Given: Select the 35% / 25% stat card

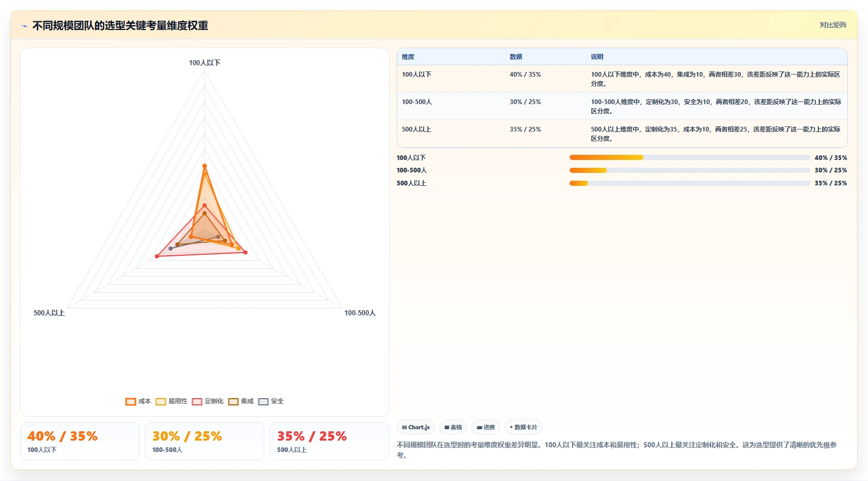Looking at the screenshot, I should [329, 441].
